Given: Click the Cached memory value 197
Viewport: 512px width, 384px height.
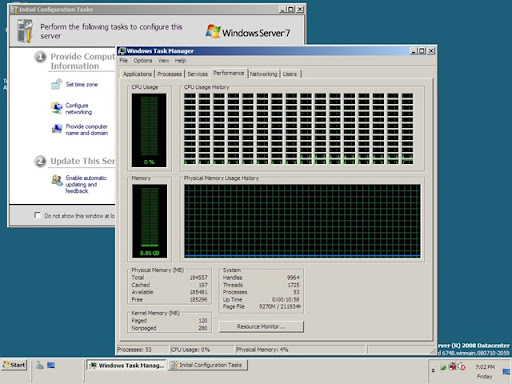Looking at the screenshot, I should click(203, 285).
